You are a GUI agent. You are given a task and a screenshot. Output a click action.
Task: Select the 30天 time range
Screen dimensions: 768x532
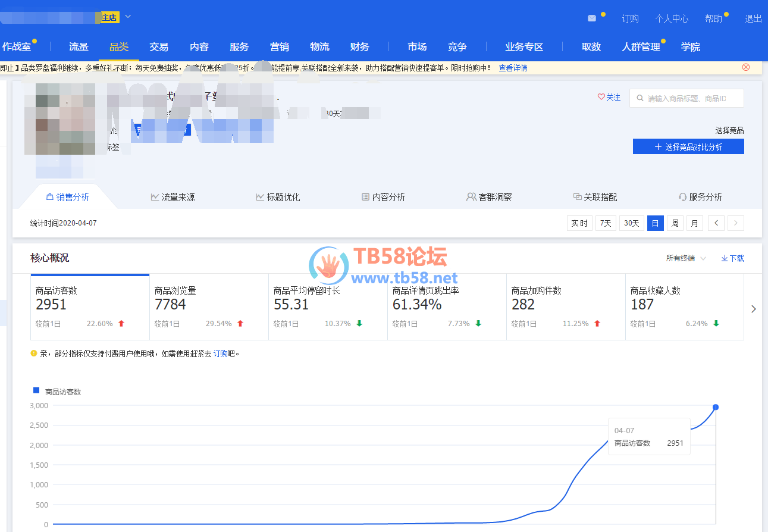[x=631, y=223]
